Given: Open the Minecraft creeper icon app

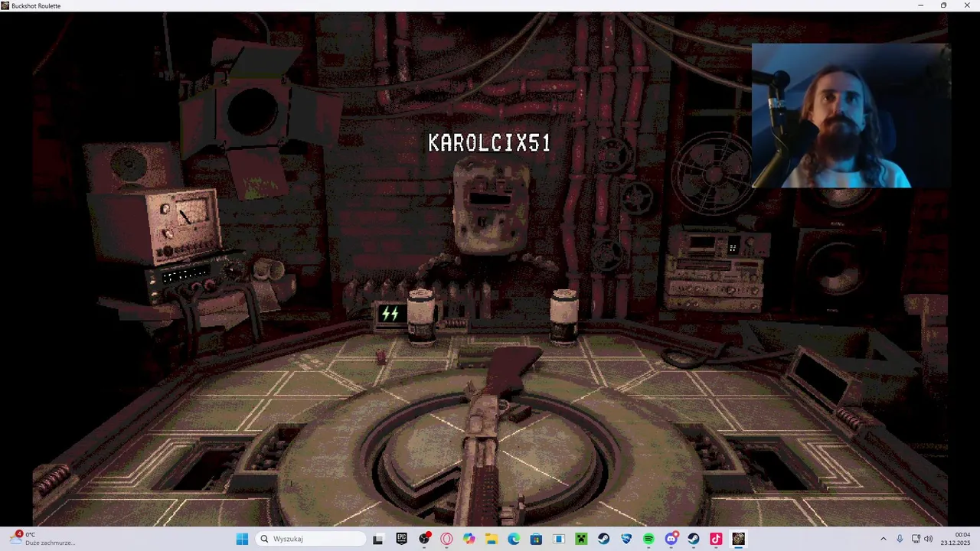Looking at the screenshot, I should point(581,539).
